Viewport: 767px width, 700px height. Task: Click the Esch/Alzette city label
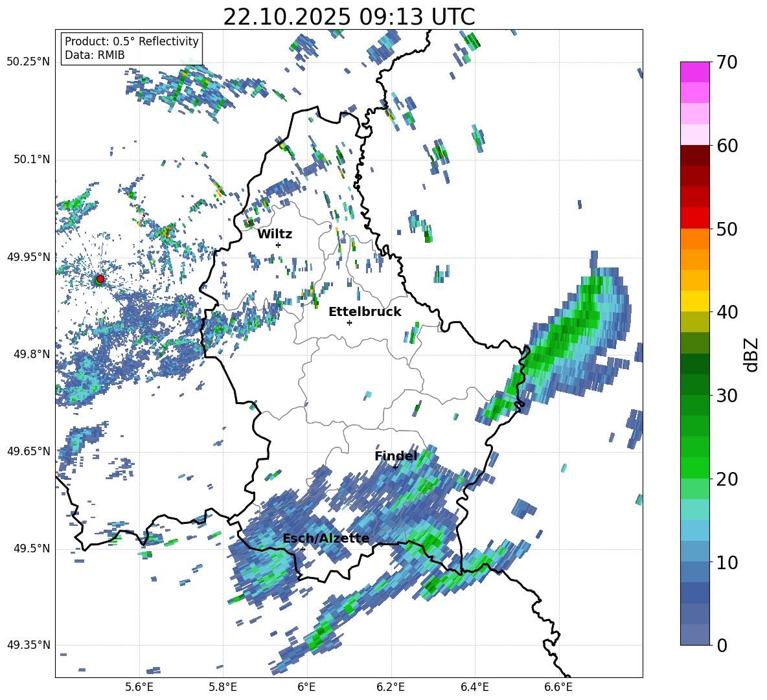(x=326, y=538)
